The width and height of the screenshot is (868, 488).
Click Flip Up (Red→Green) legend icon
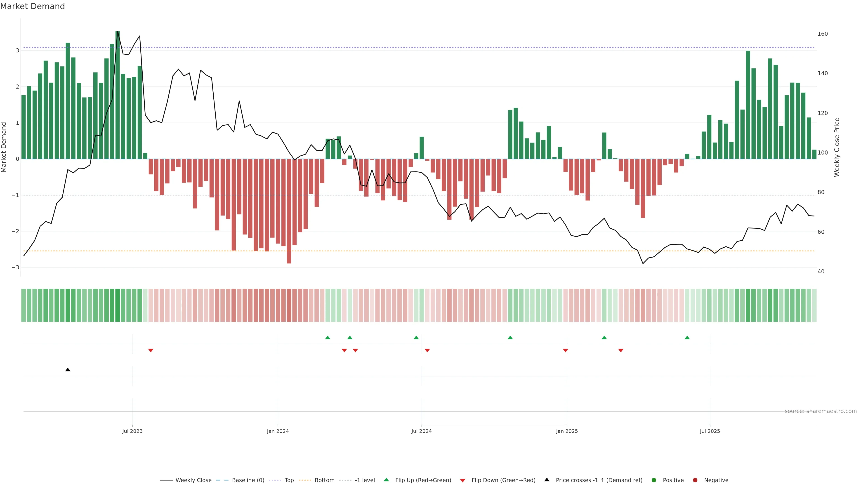point(387,480)
